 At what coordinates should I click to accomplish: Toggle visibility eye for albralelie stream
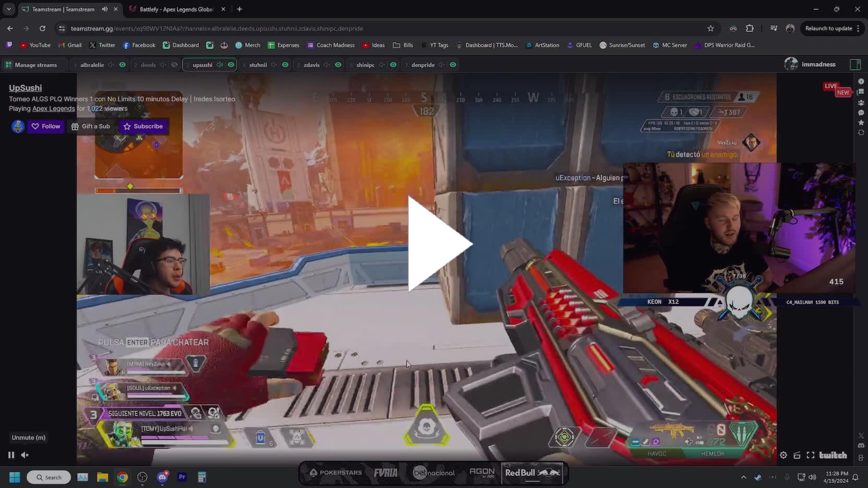123,65
